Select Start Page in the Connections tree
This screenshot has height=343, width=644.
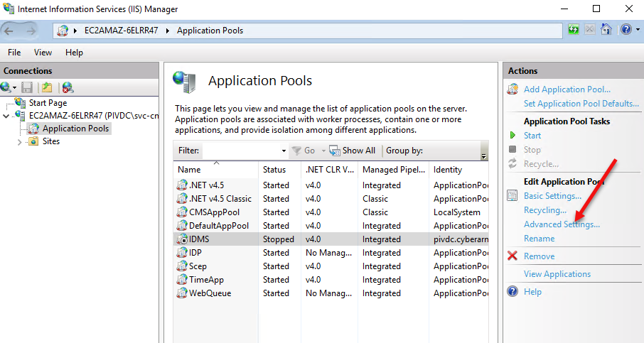48,102
